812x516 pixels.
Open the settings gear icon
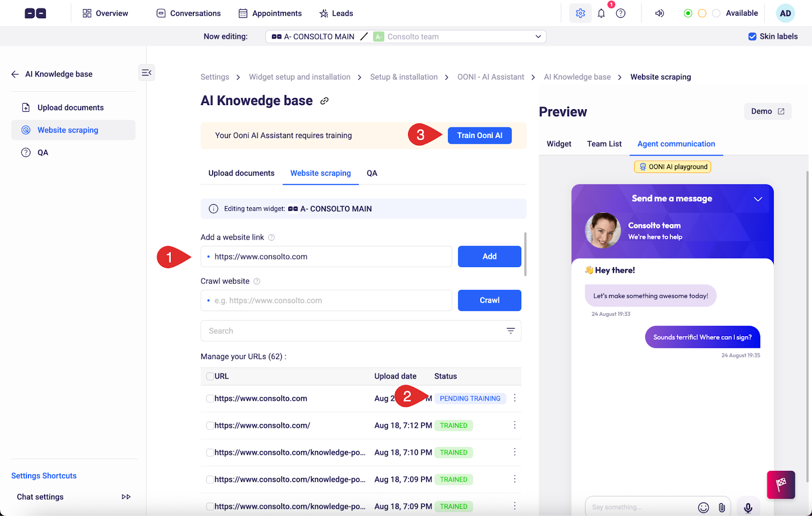pyautogui.click(x=581, y=13)
